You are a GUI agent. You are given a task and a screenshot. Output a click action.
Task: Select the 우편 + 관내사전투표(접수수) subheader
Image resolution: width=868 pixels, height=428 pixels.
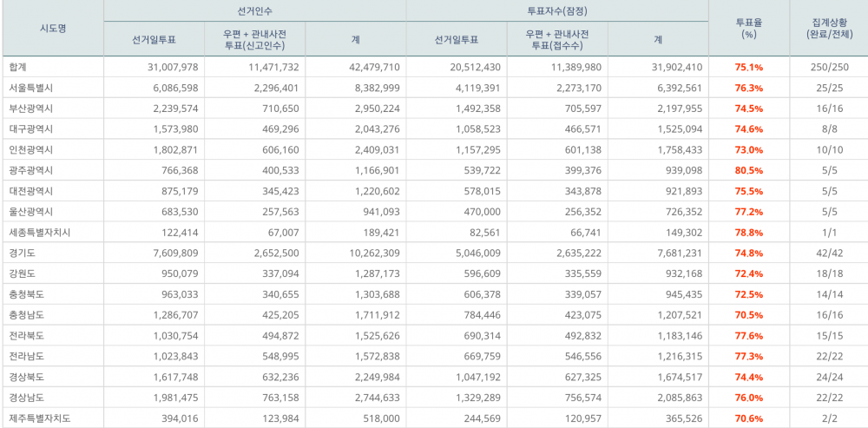click(x=557, y=39)
